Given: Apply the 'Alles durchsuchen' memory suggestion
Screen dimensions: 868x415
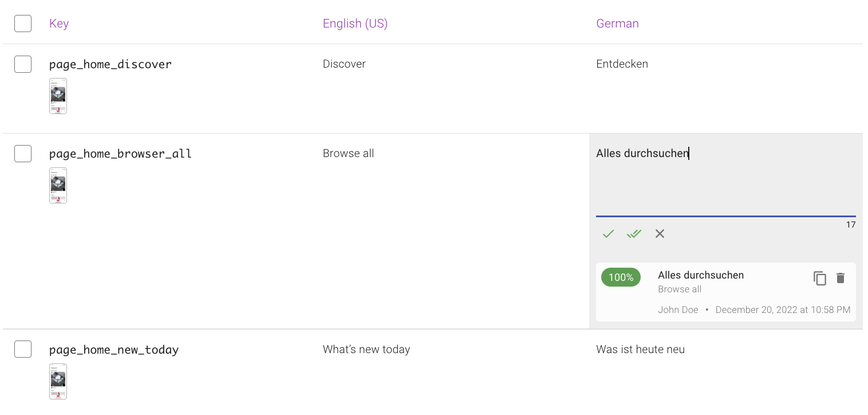Looking at the screenshot, I should (701, 275).
